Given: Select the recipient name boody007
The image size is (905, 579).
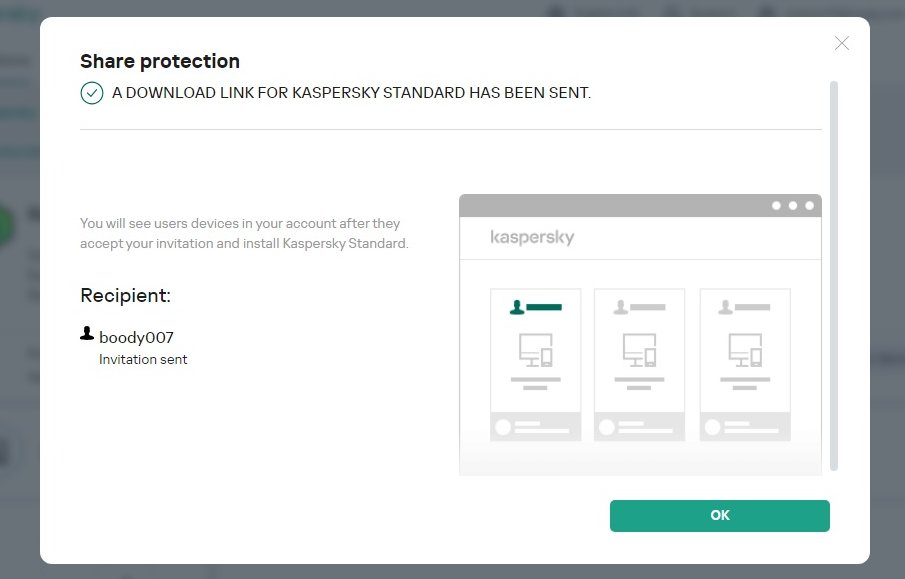Looking at the screenshot, I should pos(136,338).
